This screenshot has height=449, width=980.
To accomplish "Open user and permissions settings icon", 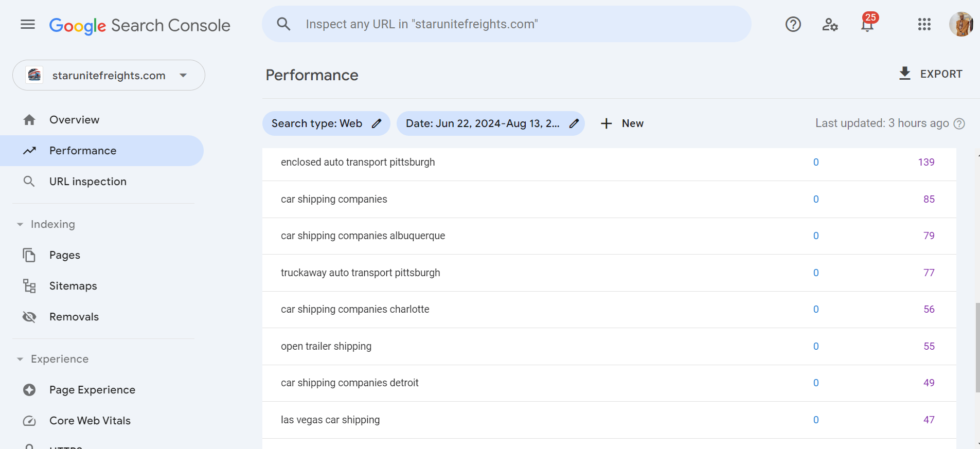I will (x=830, y=24).
